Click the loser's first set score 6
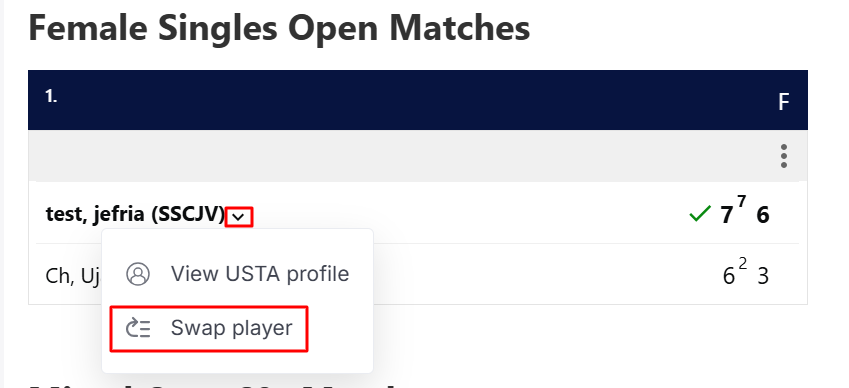Viewport: 849px width, 388px height. pyautogui.click(x=729, y=276)
